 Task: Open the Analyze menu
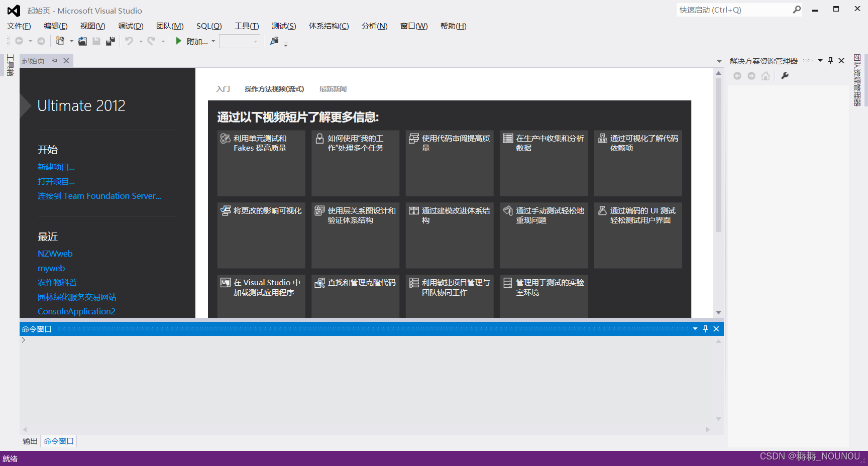(x=374, y=26)
